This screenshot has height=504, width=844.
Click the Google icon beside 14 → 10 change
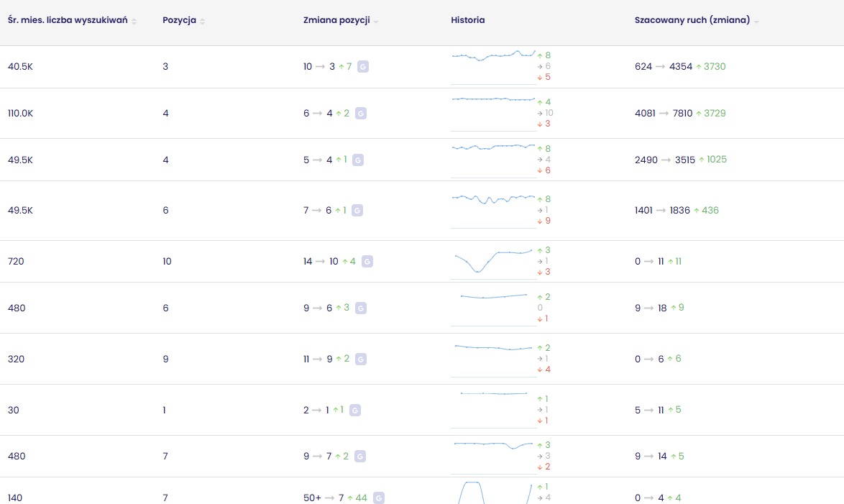(367, 262)
